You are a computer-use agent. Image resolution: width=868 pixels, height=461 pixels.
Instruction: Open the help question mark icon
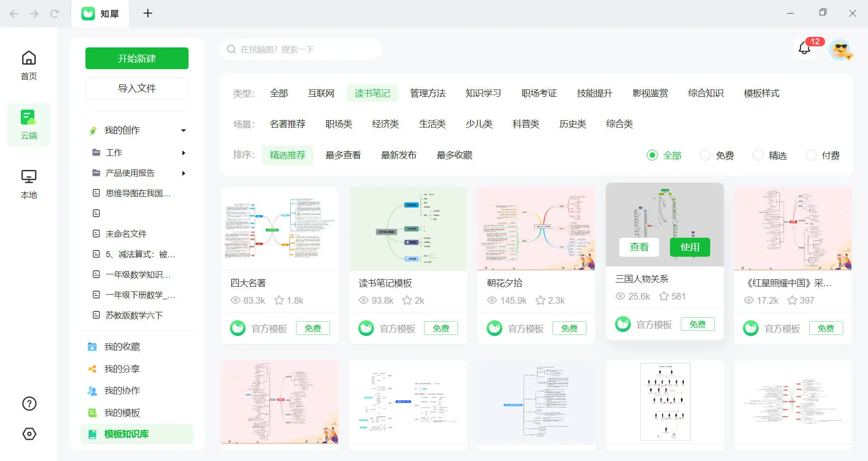(x=28, y=403)
